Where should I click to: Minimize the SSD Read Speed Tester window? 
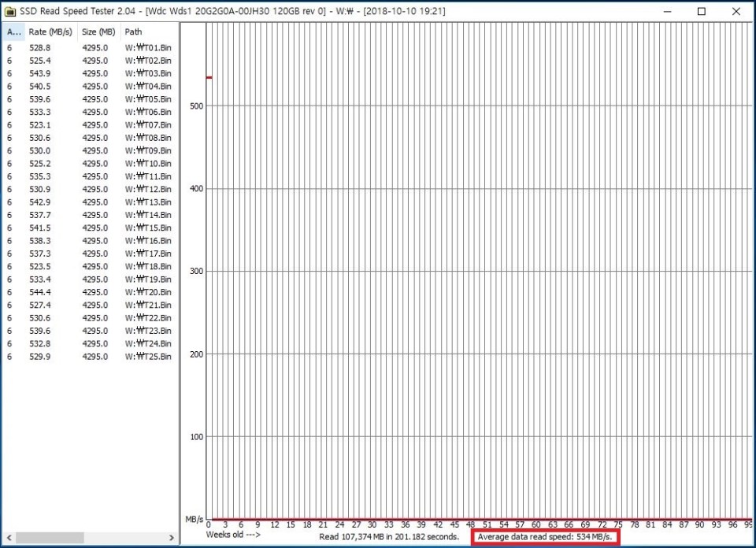click(667, 11)
